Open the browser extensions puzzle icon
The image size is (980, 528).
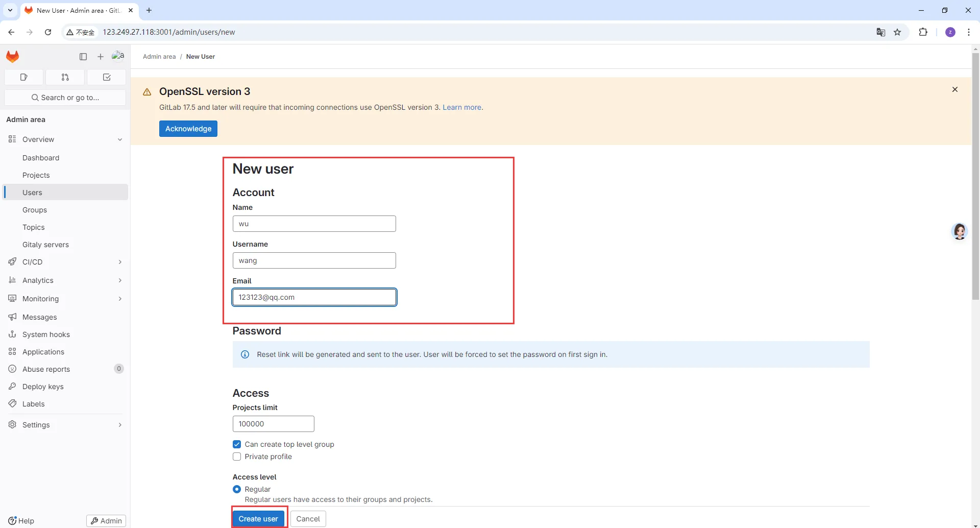[x=923, y=32]
